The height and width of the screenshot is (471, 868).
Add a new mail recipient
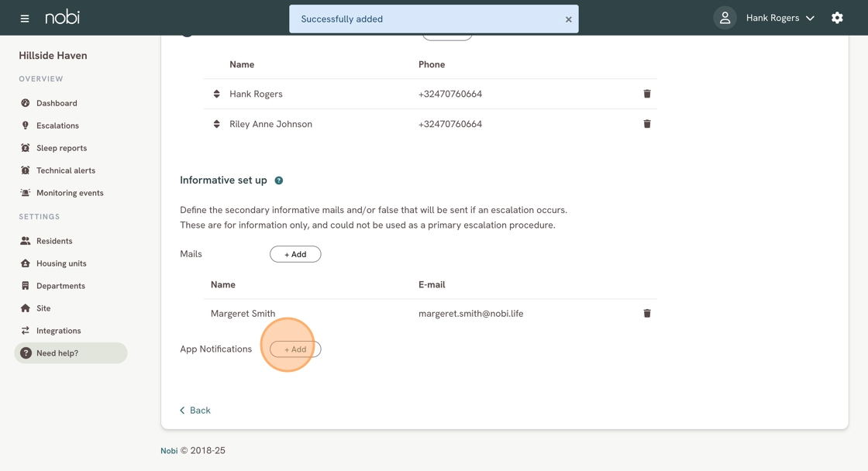pyautogui.click(x=295, y=254)
